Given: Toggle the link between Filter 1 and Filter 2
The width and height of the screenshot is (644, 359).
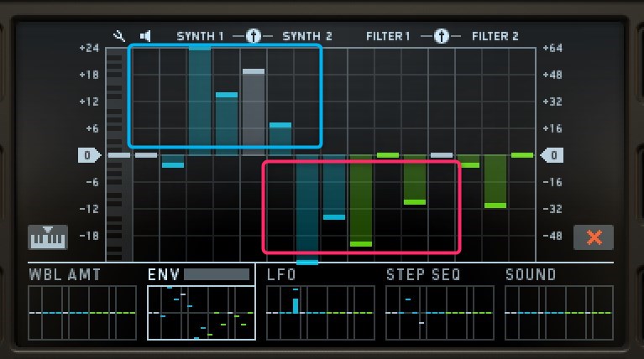Looking at the screenshot, I should point(442,36).
